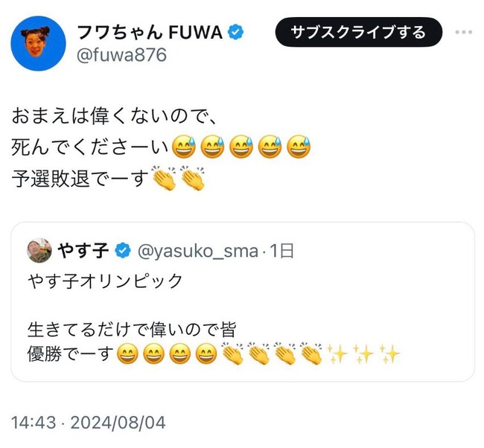Viewport: 484px width, 448px height.
Task: Click the 14:43 · 2024/08/04 post timestamp
Action: pos(89,423)
